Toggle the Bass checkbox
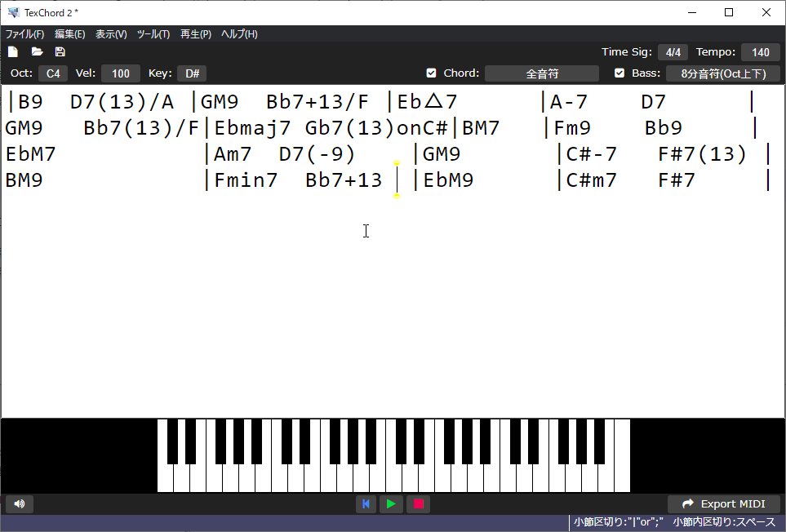 pos(619,73)
